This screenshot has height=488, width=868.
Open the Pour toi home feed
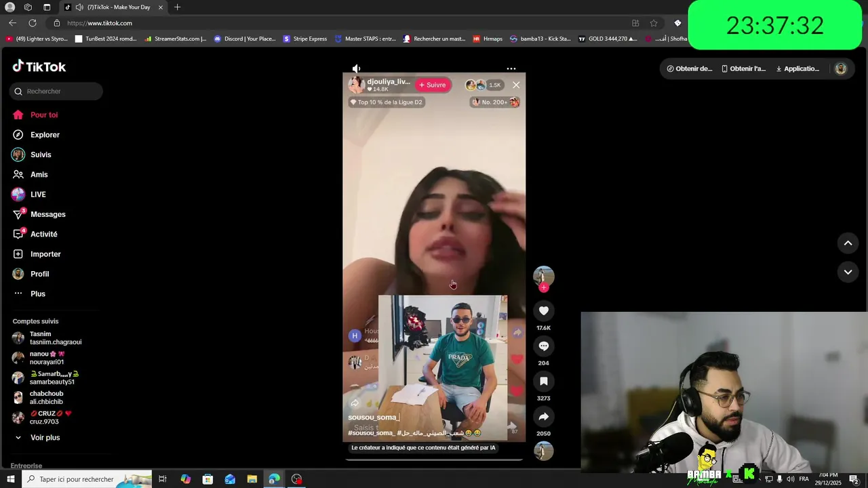35,115
